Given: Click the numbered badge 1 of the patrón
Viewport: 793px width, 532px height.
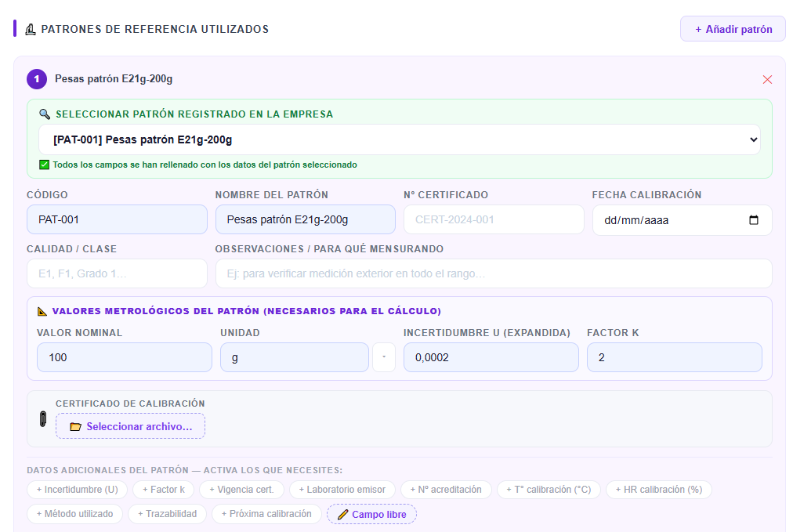Looking at the screenshot, I should click(x=37, y=79).
